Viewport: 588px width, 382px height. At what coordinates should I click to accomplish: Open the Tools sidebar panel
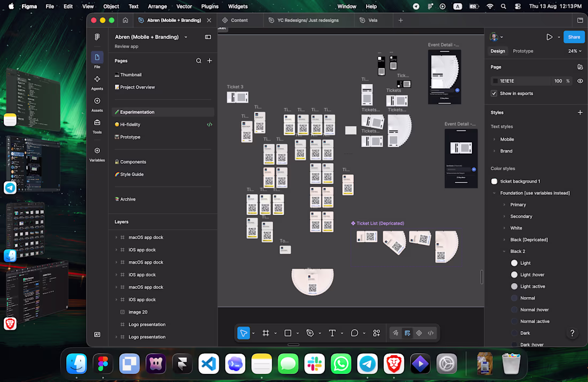pyautogui.click(x=97, y=123)
